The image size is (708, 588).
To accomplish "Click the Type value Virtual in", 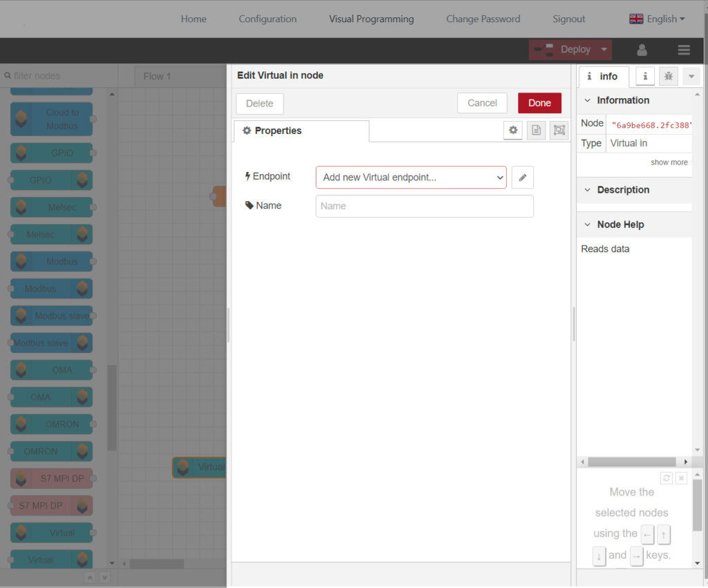I will click(x=628, y=143).
